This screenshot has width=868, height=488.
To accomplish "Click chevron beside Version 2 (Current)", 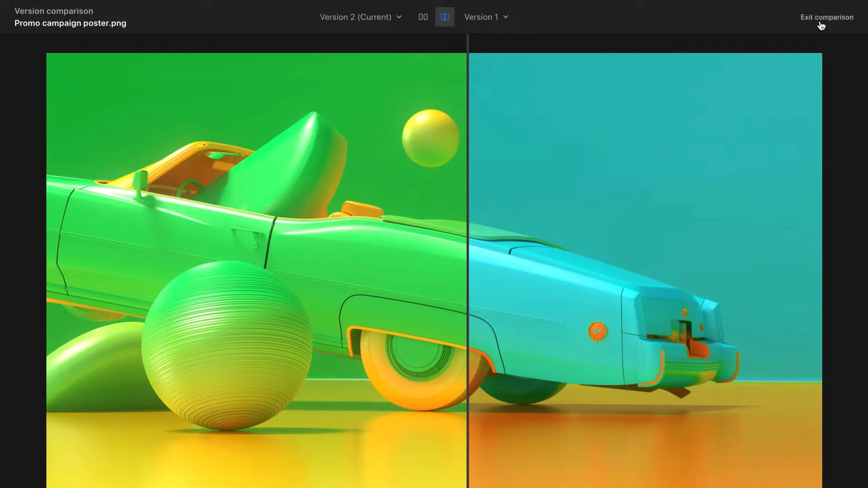I will (399, 17).
